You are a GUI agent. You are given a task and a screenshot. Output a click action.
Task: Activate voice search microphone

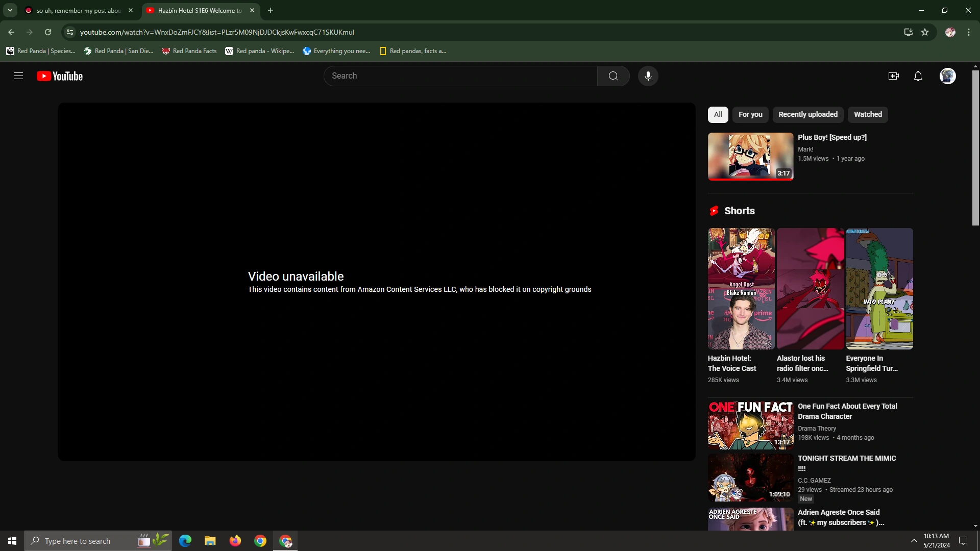pyautogui.click(x=648, y=76)
